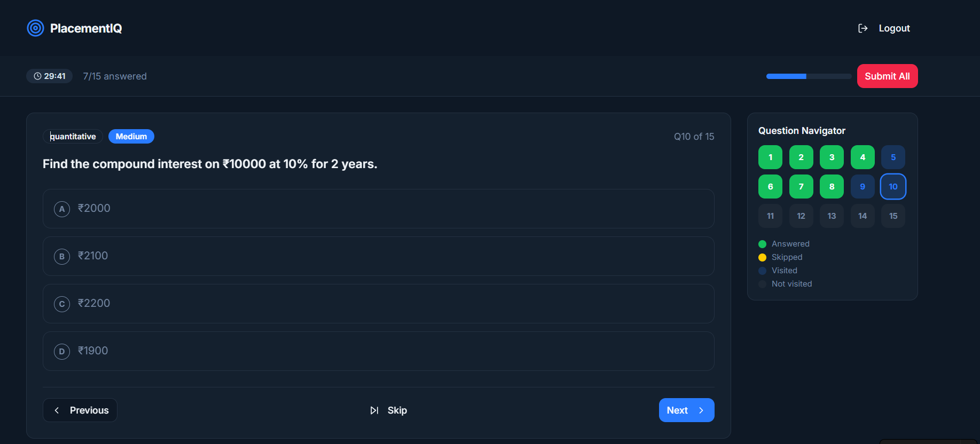This screenshot has width=980, height=444.
Task: Click the clock timer icon
Action: [x=37, y=76]
